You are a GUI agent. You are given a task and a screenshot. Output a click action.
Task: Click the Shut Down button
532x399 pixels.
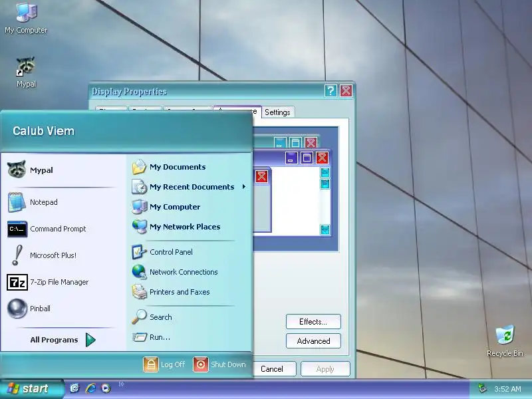(x=219, y=364)
